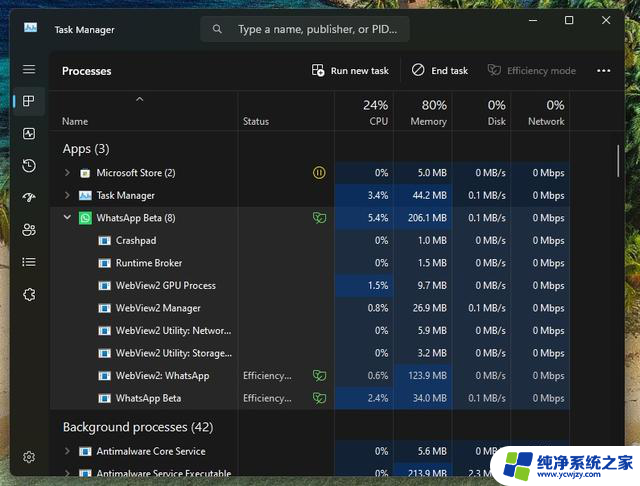Open the Performance page icon
This screenshot has height=486, width=640.
[x=29, y=133]
